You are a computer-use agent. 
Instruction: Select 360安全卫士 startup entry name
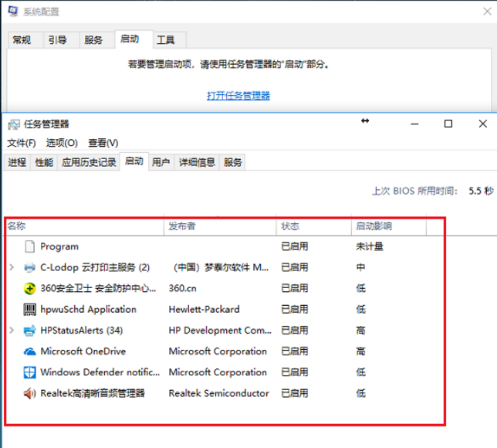pyautogui.click(x=98, y=288)
